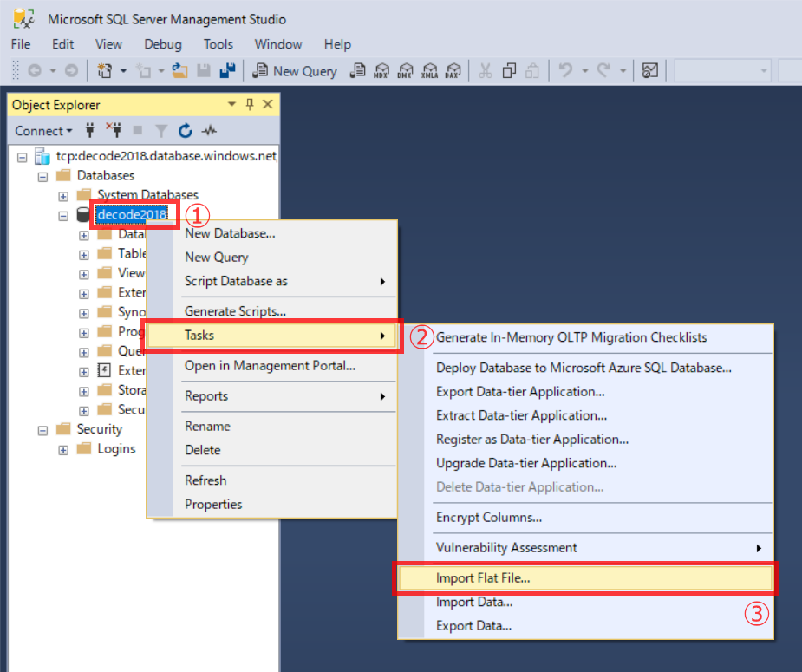Open the Reports submenu

tap(271, 396)
